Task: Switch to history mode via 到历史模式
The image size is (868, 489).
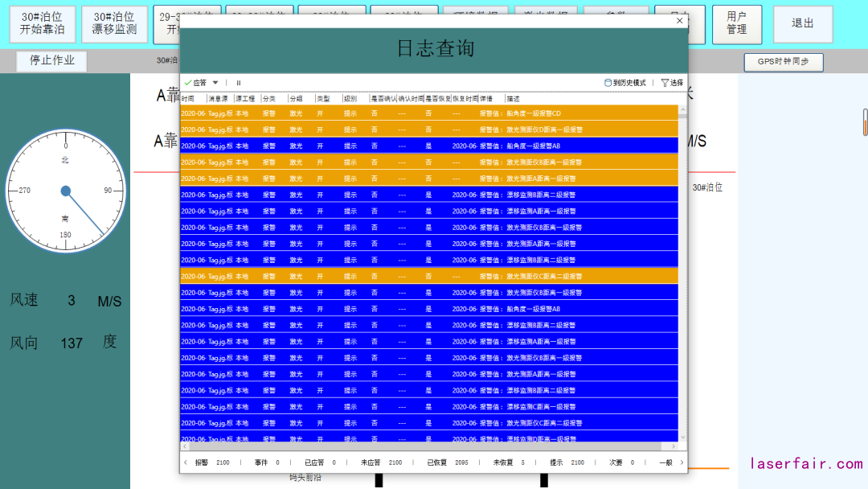Action: [624, 83]
